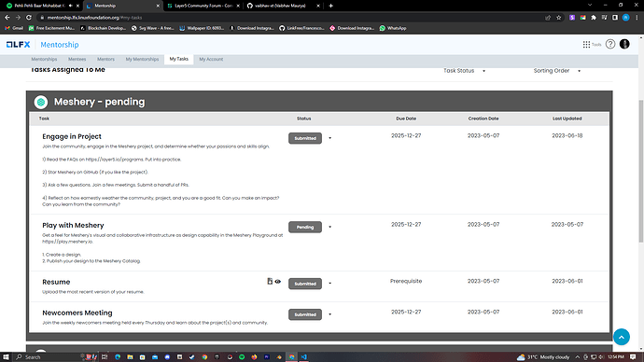Viewport: 644px width, 362px height.
Task: Click the back-to-top arrow button
Action: tap(622, 337)
